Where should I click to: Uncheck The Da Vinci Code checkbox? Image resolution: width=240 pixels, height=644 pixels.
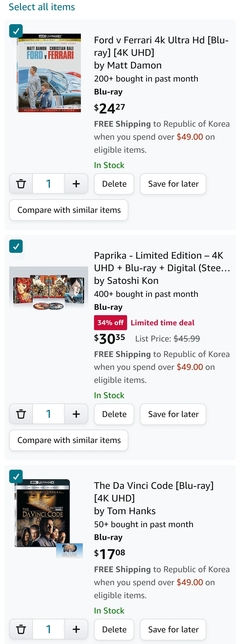click(x=16, y=476)
